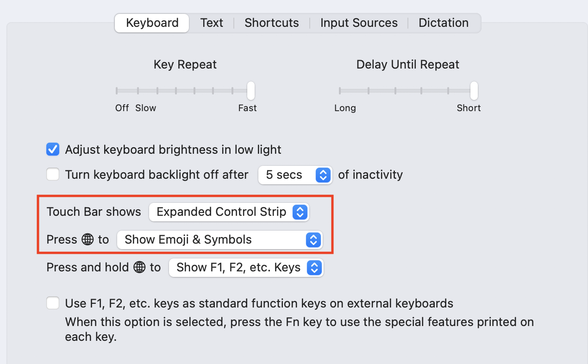The image size is (588, 364).
Task: View the Input Sources tab
Action: click(x=358, y=22)
